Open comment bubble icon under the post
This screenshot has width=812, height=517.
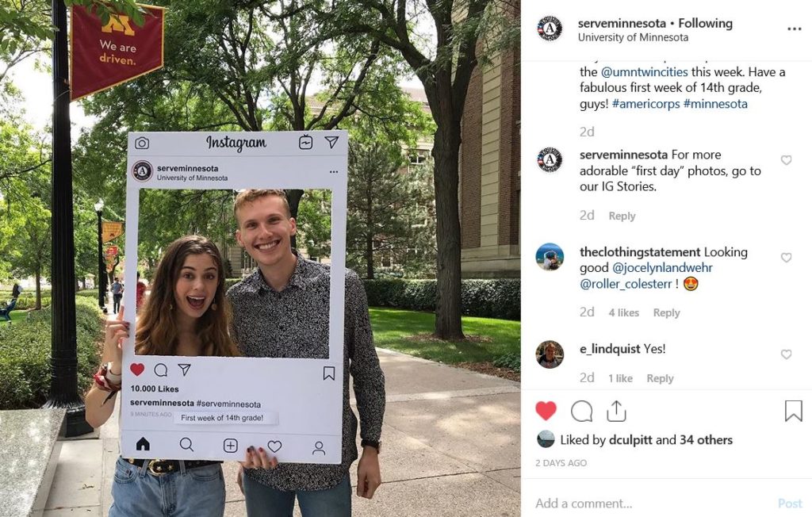(581, 412)
